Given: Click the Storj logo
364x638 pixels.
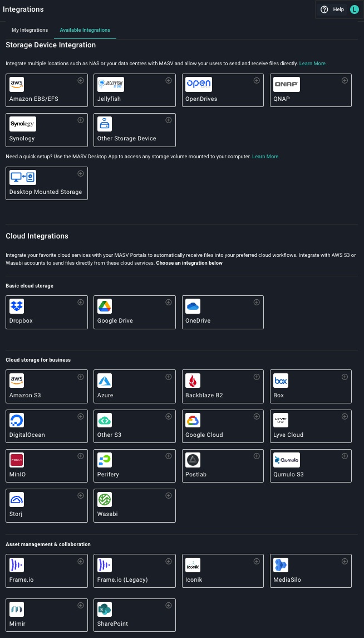Looking at the screenshot, I should coord(17,499).
